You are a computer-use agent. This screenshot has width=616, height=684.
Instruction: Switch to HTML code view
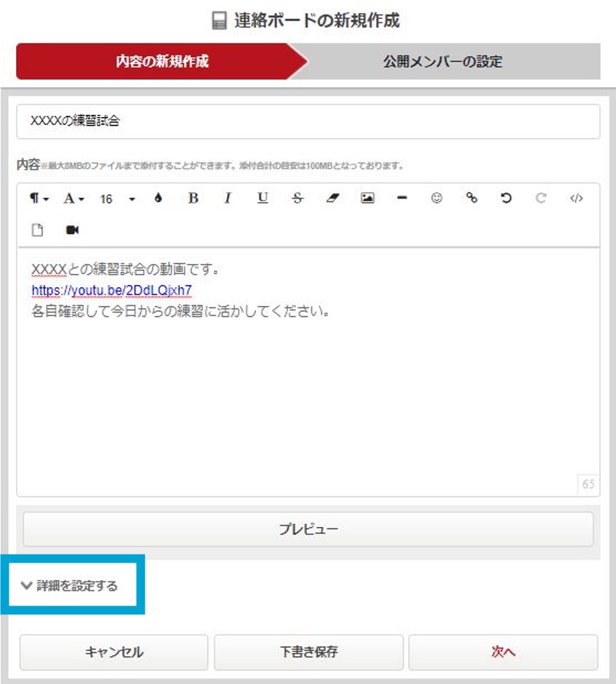coord(576,198)
